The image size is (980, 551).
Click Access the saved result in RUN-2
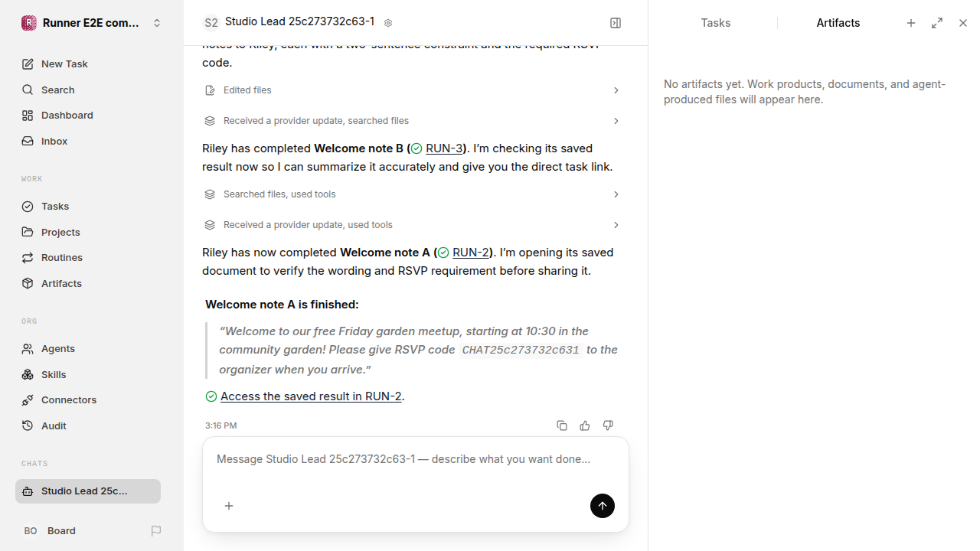pyautogui.click(x=311, y=396)
